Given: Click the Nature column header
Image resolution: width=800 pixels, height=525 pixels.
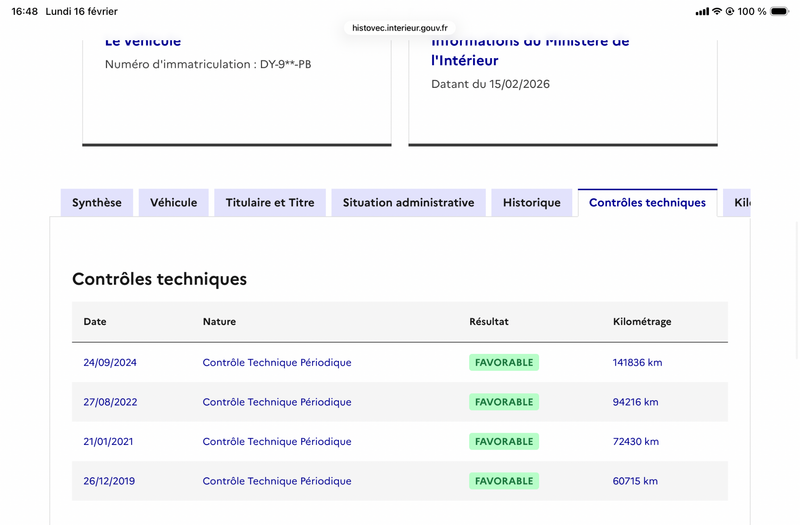Looking at the screenshot, I should coord(219,321).
